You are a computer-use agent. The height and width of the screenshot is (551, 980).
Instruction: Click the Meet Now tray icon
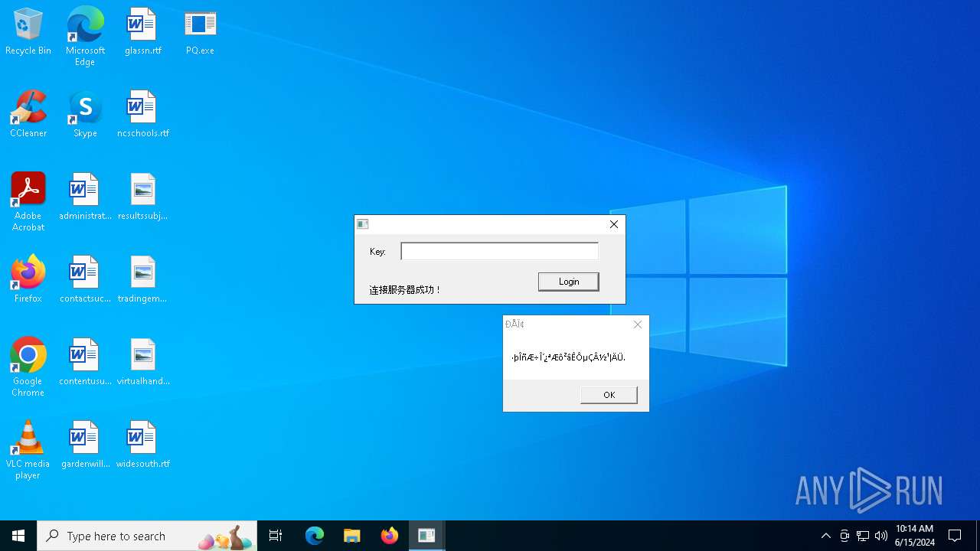[844, 536]
